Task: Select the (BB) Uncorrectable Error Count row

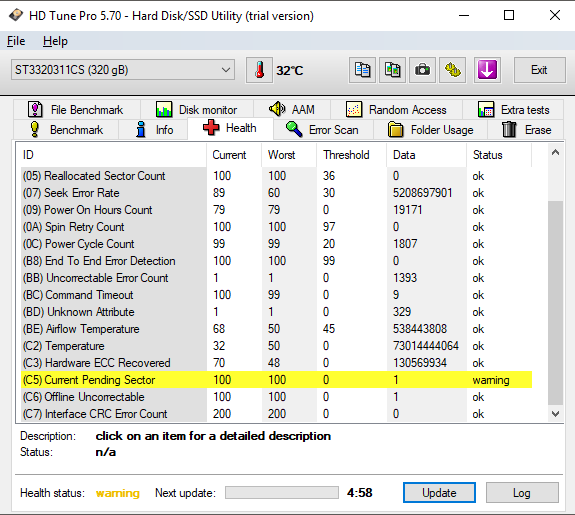Action: point(277,278)
